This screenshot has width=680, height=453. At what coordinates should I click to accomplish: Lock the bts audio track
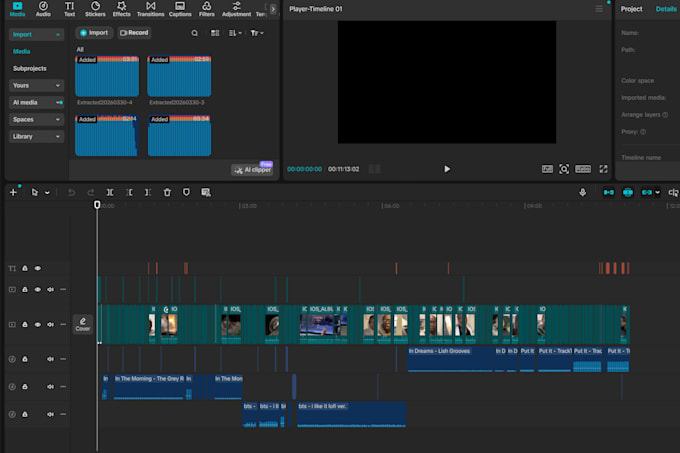click(25, 414)
